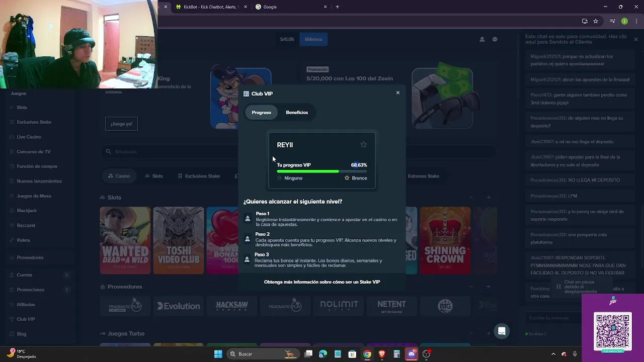Open Blog in the sidebar
This screenshot has width=644, height=362.
(21, 334)
